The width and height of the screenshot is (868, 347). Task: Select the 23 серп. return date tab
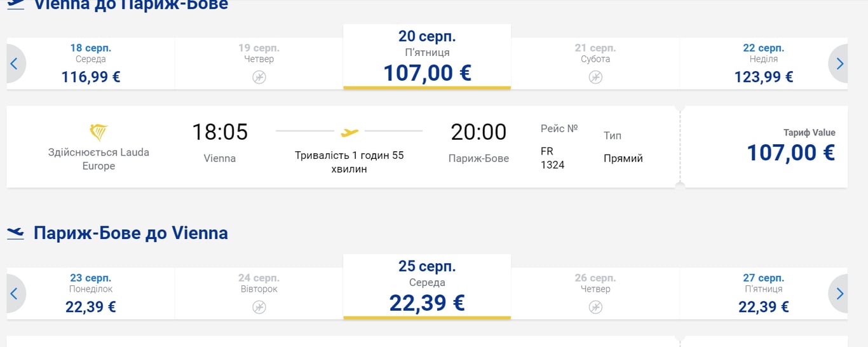91,294
